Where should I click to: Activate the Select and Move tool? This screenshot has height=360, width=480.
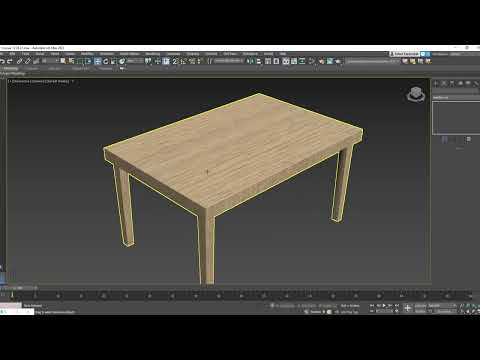click(x=98, y=61)
